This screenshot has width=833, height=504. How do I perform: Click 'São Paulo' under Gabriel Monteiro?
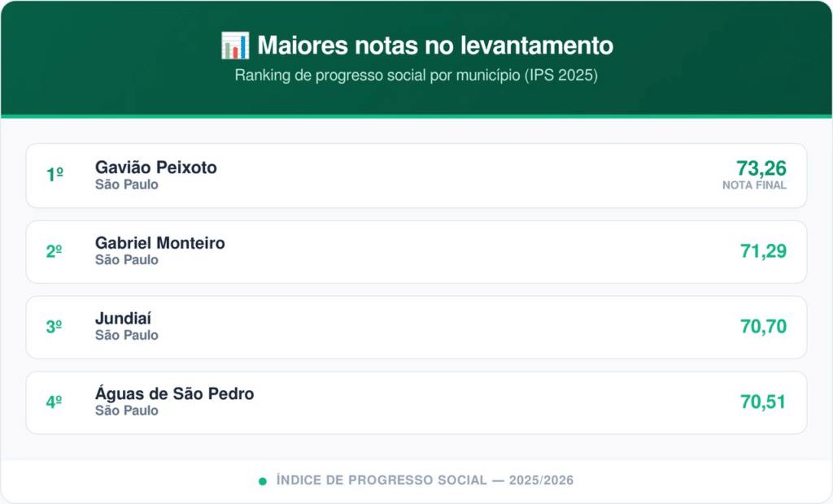(x=126, y=260)
